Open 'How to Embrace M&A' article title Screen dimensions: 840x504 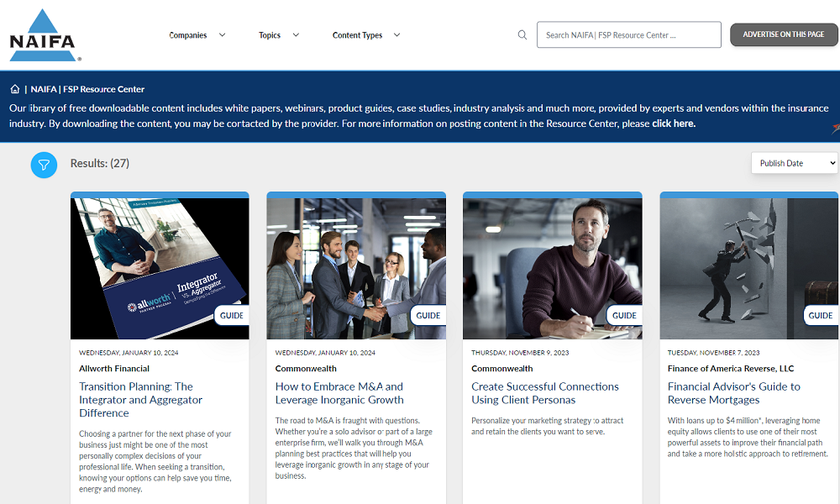[x=339, y=393]
